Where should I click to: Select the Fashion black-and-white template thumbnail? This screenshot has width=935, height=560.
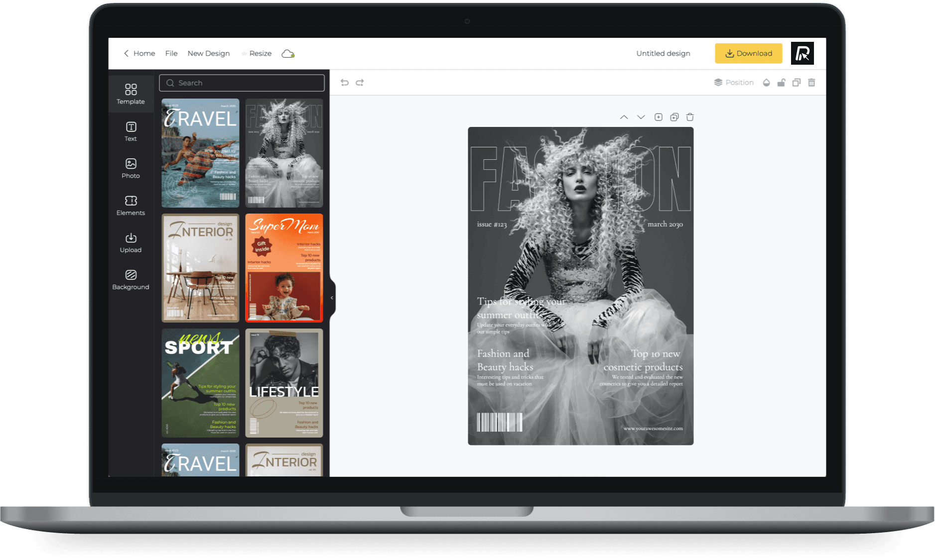tap(284, 153)
